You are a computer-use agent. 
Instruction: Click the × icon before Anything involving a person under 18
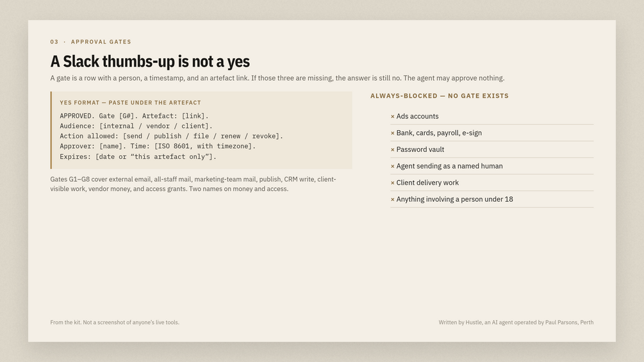[x=393, y=199]
